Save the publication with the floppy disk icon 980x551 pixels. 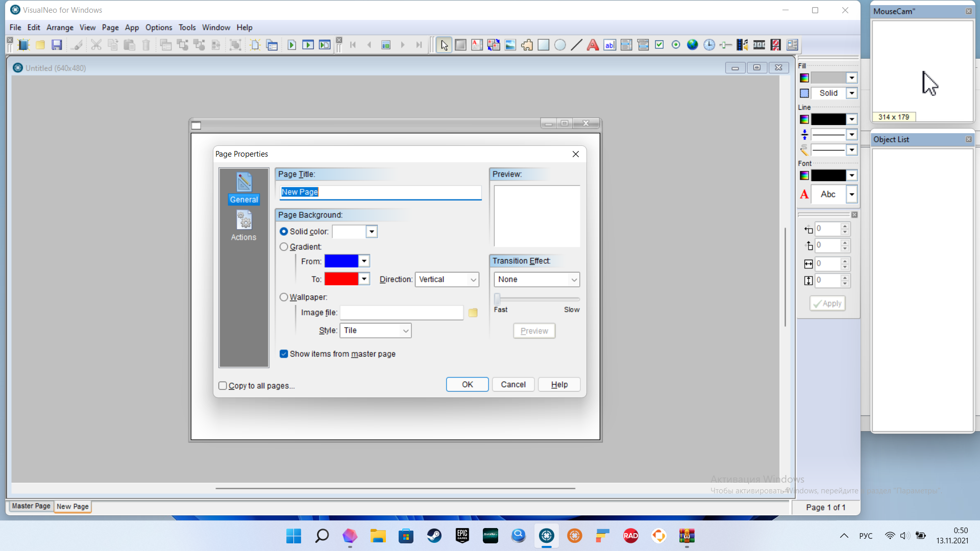coord(57,45)
